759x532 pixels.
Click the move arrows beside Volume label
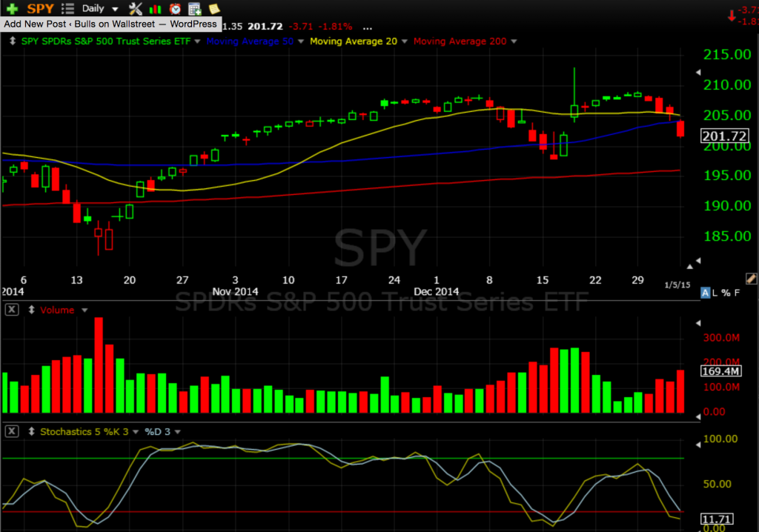(x=31, y=310)
